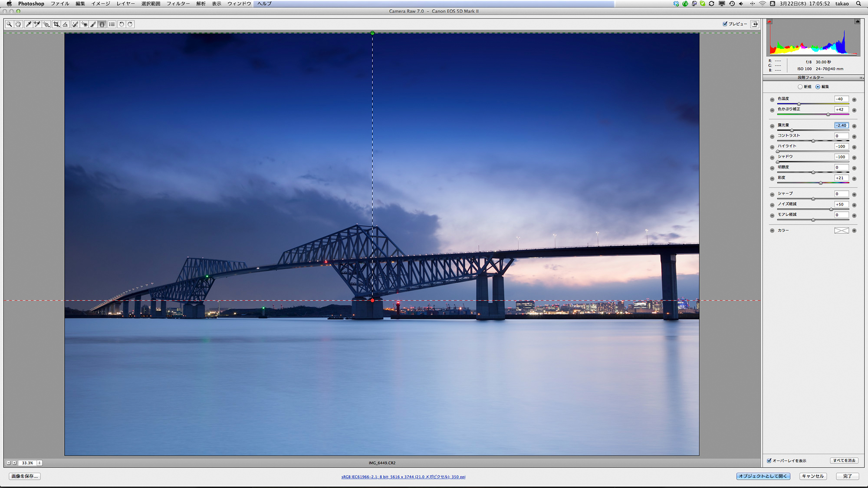
Task: Select the Red Eye Removal tool
Action: (x=84, y=24)
